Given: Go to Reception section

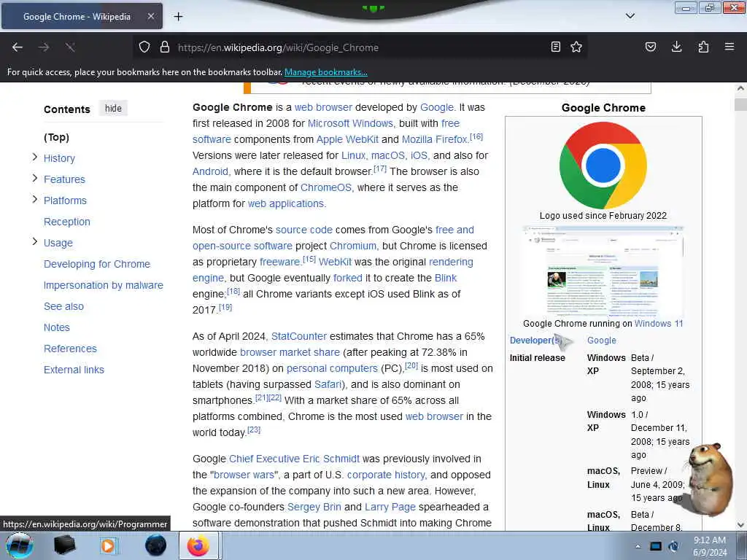Looking at the screenshot, I should pos(66,222).
